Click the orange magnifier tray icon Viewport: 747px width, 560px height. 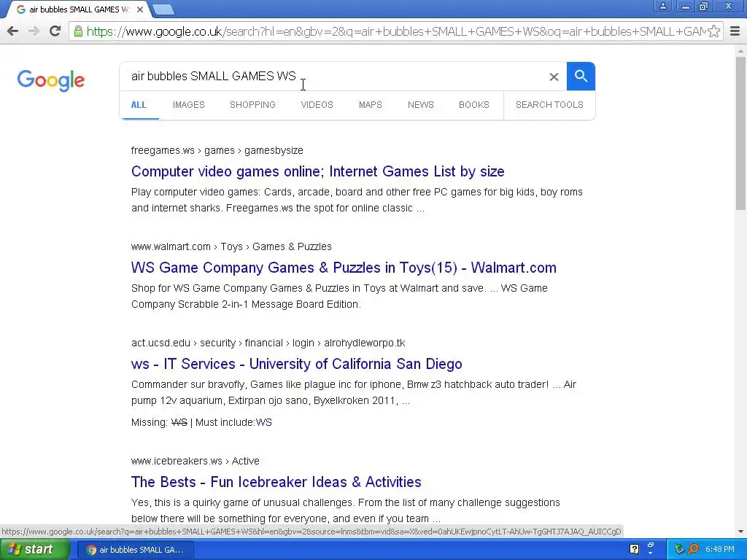[693, 550]
